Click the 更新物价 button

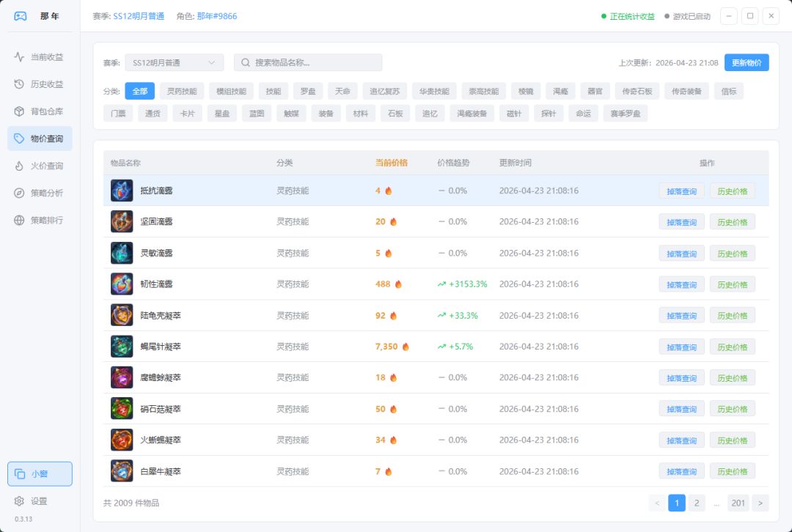pyautogui.click(x=746, y=63)
